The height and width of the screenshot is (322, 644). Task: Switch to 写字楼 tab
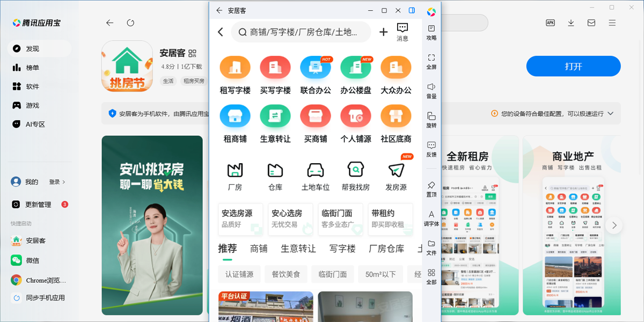(x=342, y=249)
